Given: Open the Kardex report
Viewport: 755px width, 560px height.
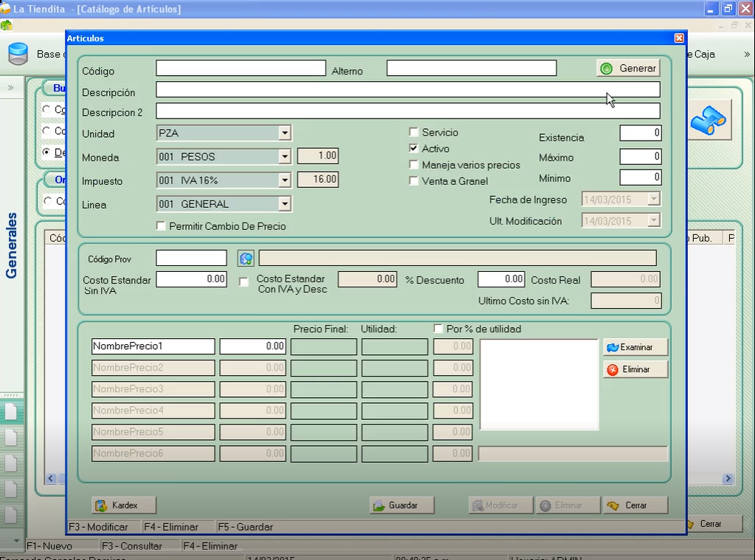Looking at the screenshot, I should point(125,505).
